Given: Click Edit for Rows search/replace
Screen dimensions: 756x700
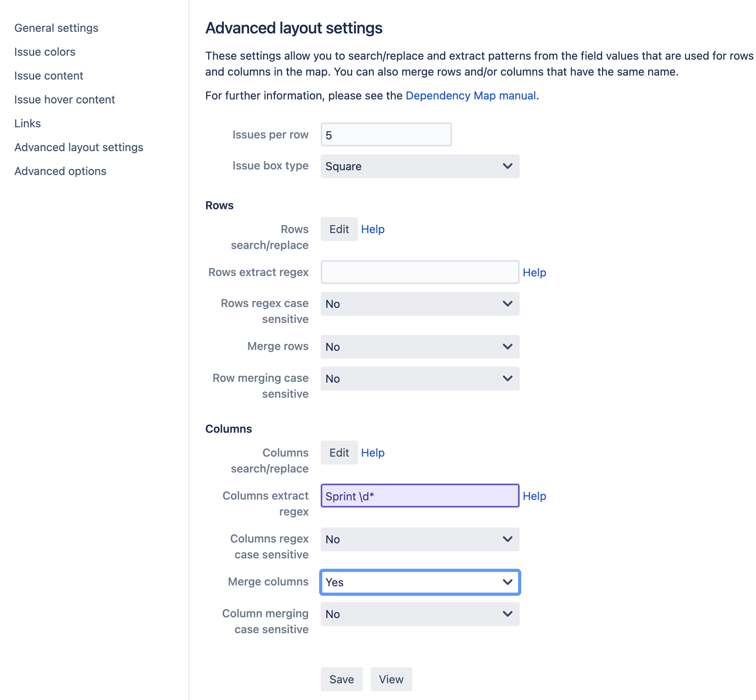Looking at the screenshot, I should [x=339, y=229].
